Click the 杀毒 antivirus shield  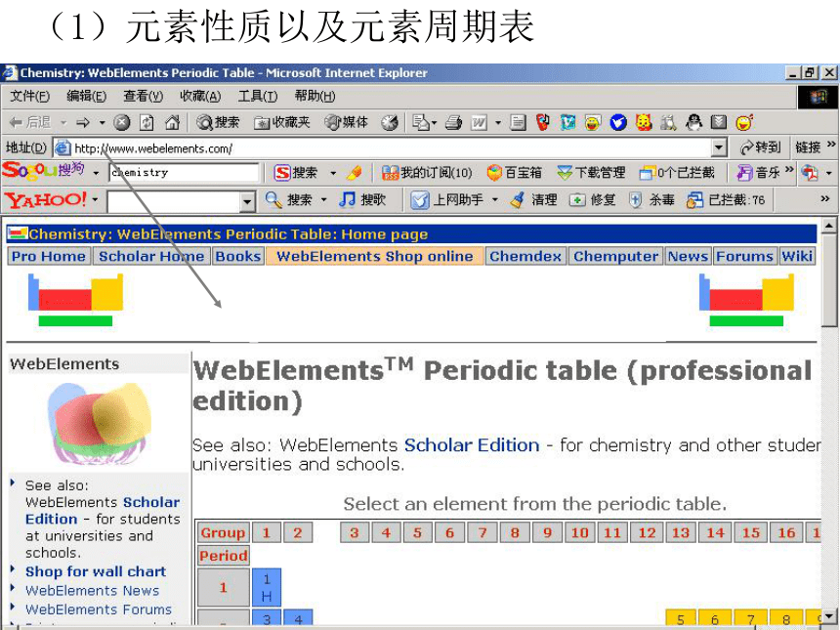tap(651, 200)
